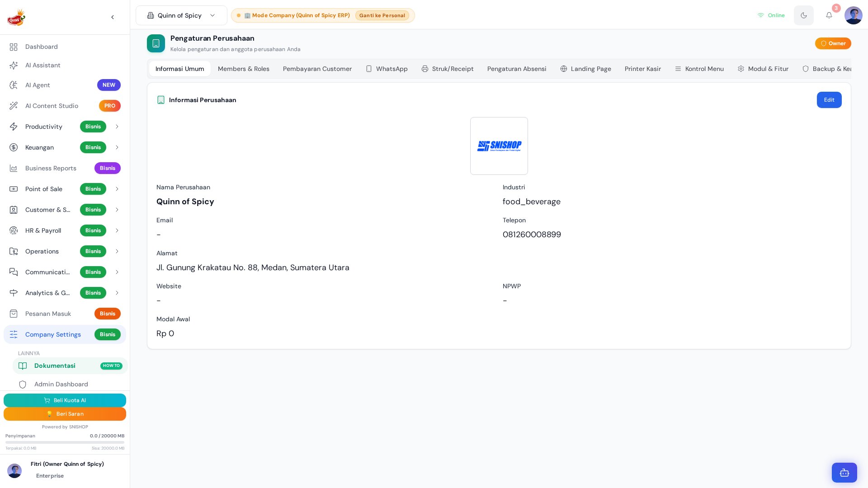Open the Landing Page tab
The width and height of the screenshot is (868, 488).
click(x=585, y=69)
